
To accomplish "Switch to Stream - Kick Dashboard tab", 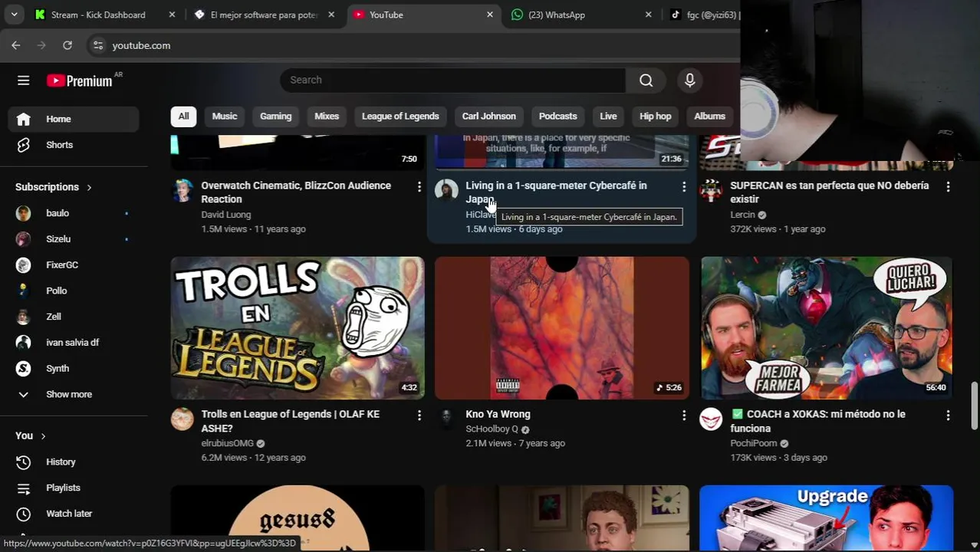I will click(x=98, y=15).
